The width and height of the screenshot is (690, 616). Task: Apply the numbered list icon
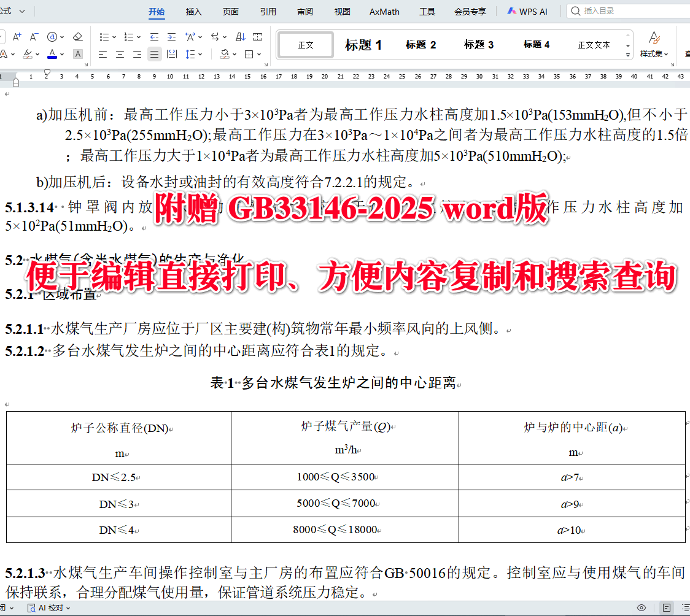[x=130, y=36]
